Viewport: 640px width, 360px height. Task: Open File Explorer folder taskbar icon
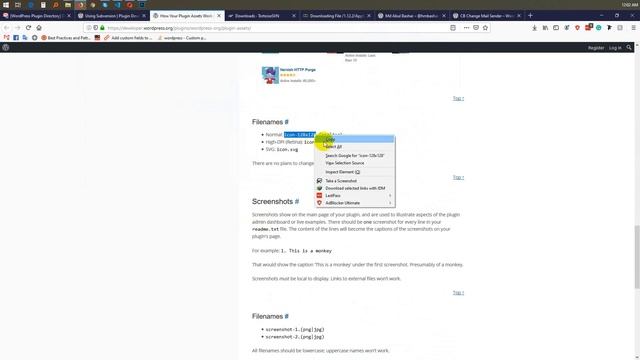coord(68,4)
